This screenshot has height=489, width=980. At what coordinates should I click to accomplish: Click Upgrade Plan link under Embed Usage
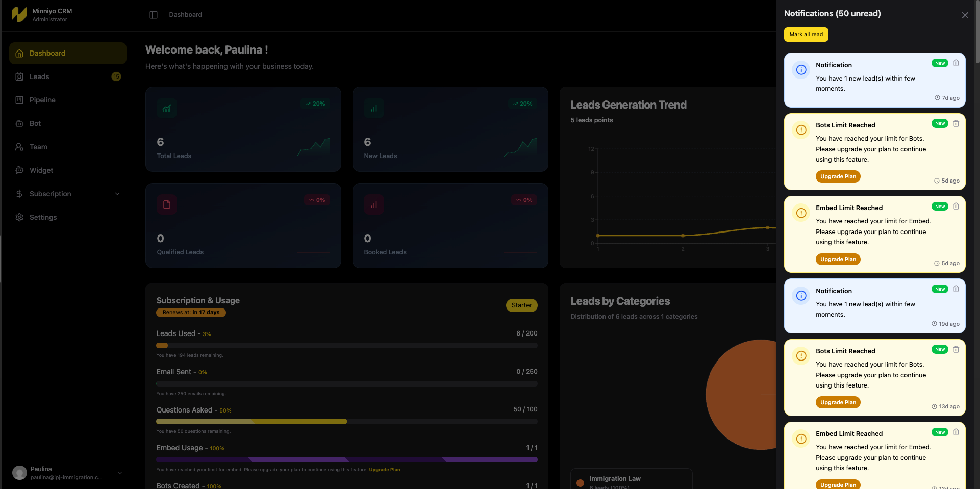384,470
